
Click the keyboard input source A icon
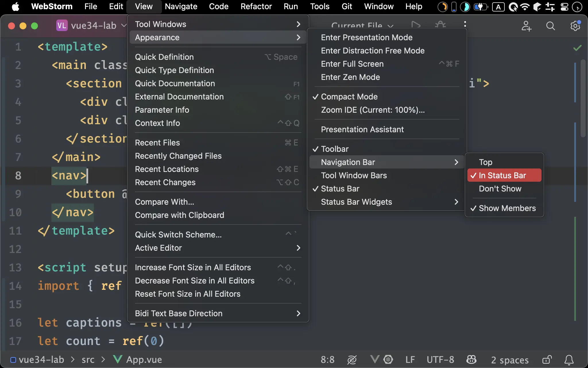point(498,7)
